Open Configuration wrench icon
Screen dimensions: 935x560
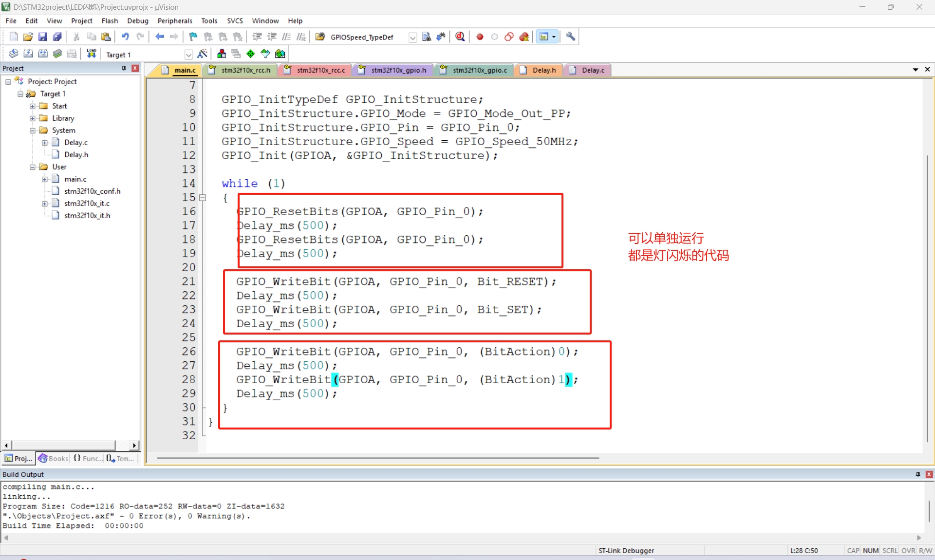point(570,37)
